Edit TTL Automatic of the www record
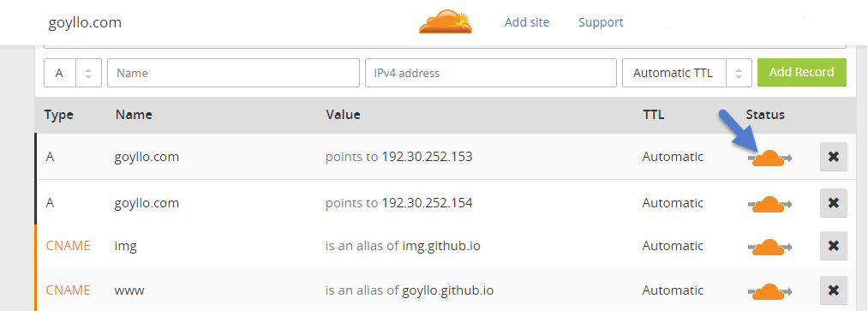The width and height of the screenshot is (868, 311). coord(673,290)
